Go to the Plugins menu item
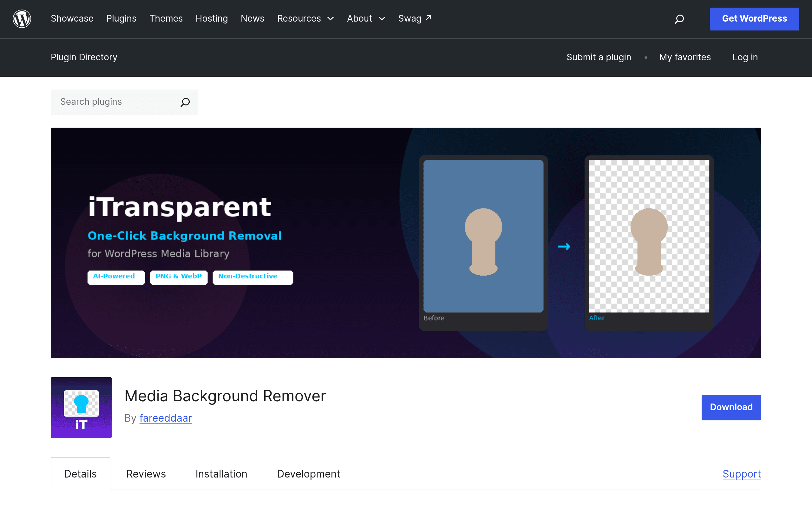 pyautogui.click(x=121, y=18)
